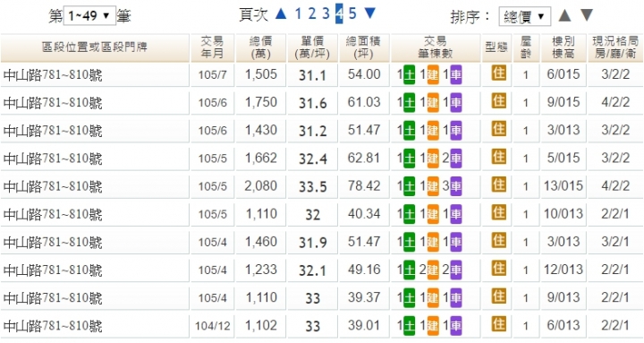Open page 5 of results
644x343 pixels.
tap(352, 13)
